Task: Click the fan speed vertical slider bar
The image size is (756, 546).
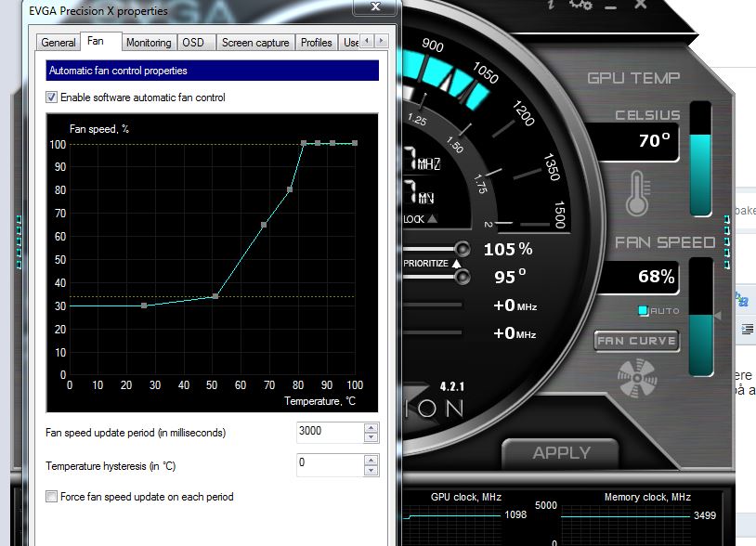Action: click(700, 317)
